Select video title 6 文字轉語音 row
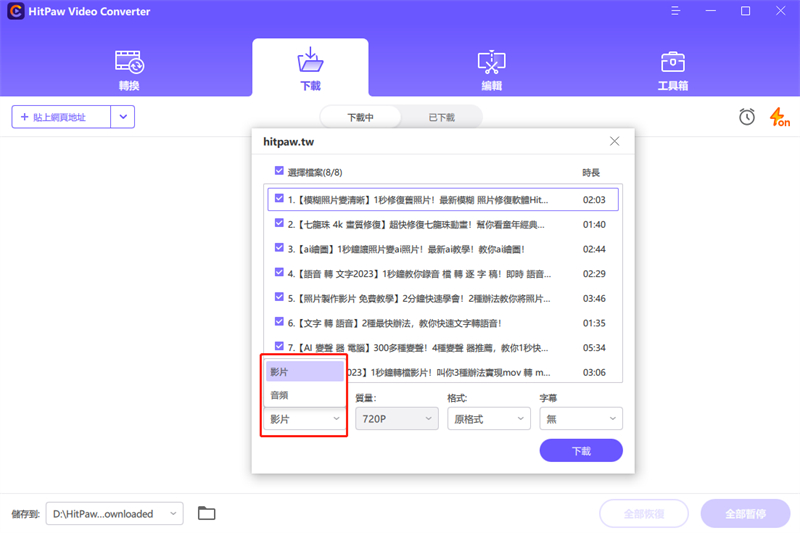The height and width of the screenshot is (533, 800). [x=443, y=323]
